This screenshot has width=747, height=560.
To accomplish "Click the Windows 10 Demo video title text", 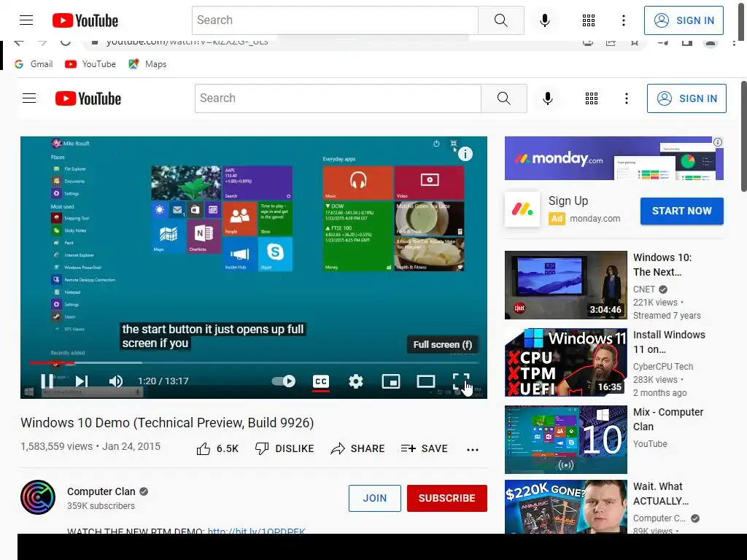I will (x=167, y=423).
